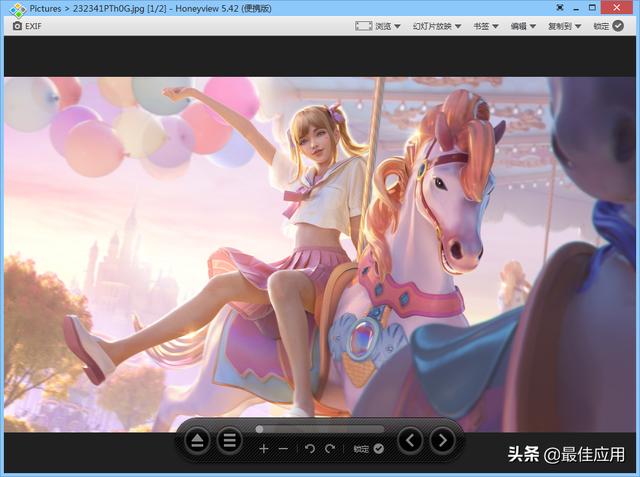Image resolution: width=640 pixels, height=477 pixels.
Task: Zoom out with the minus icon
Action: tap(283, 449)
